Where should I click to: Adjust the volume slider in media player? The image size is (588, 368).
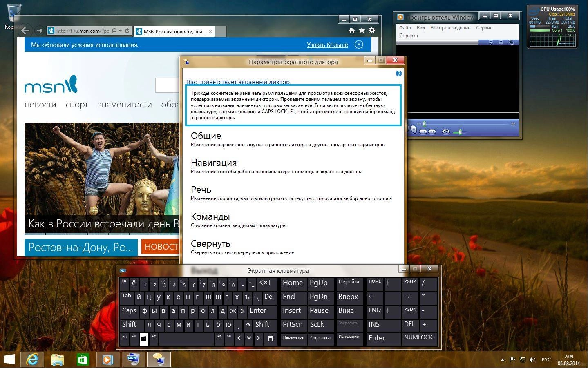[x=461, y=132]
